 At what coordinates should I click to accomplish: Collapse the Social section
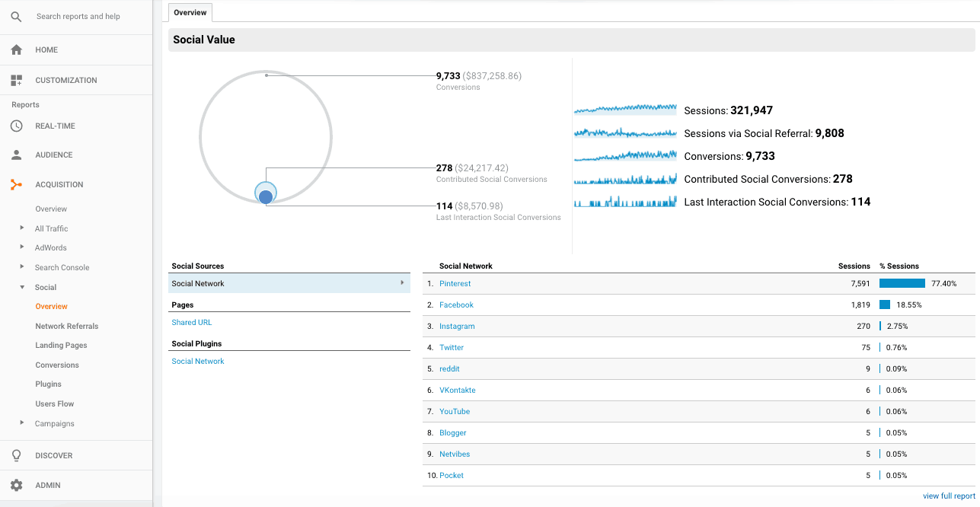point(21,287)
